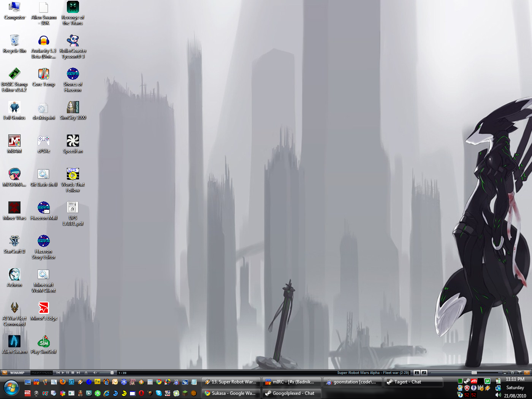
Task: Launch AI War Fleet Command icon
Action: 14,314
